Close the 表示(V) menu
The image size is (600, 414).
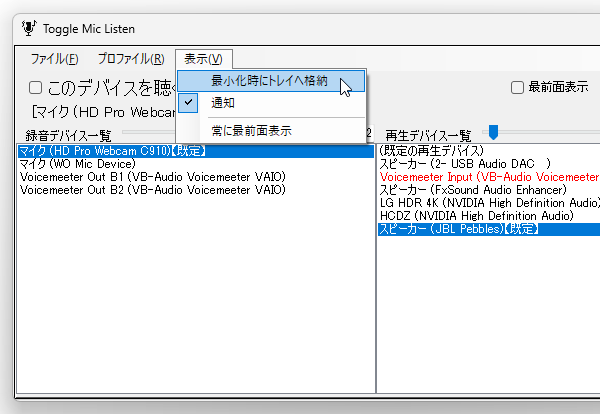click(x=204, y=59)
